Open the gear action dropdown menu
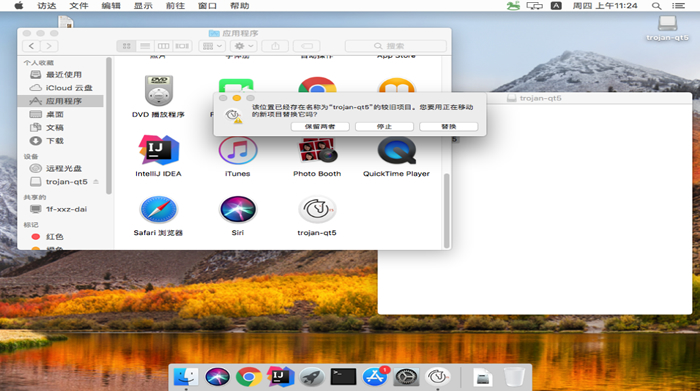 pyautogui.click(x=244, y=46)
